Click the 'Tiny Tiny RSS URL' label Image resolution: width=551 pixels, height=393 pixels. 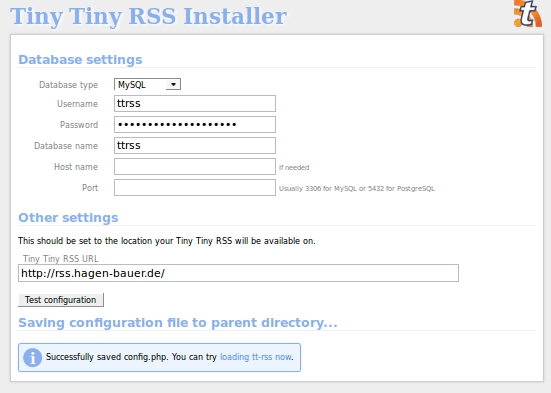[61, 259]
